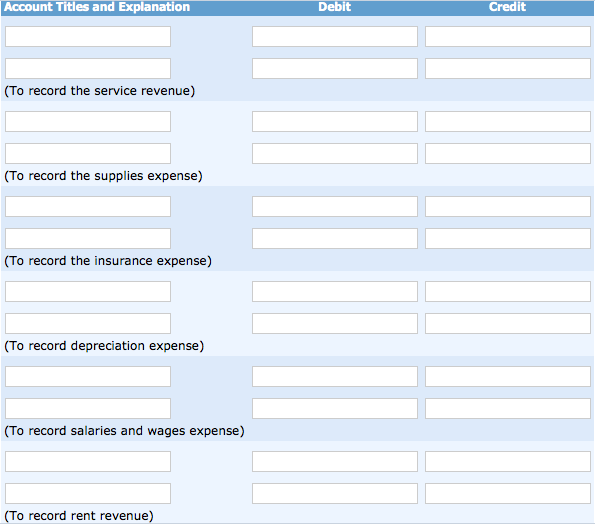
Task: Click second debit field for salaries and wages
Action: 335,408
